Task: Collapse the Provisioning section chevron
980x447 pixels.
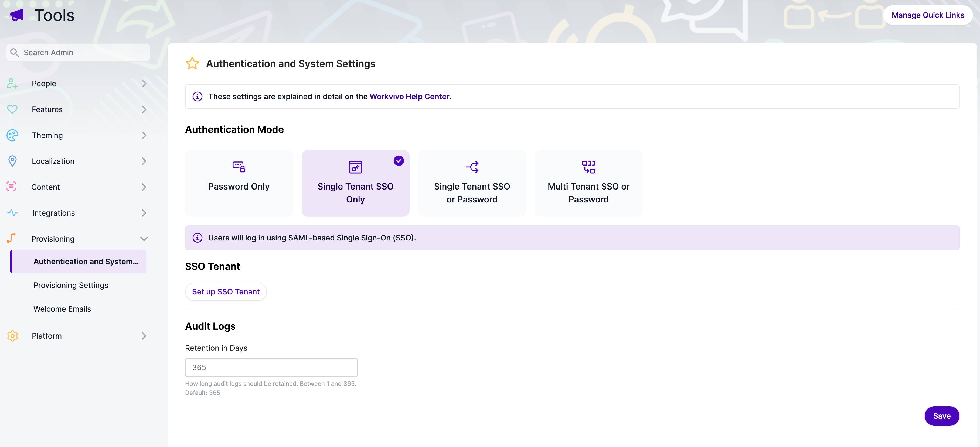Action: click(144, 239)
